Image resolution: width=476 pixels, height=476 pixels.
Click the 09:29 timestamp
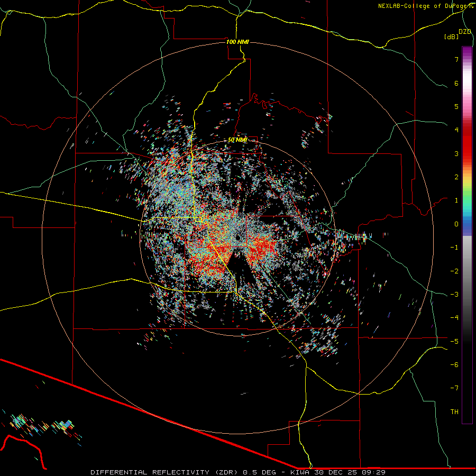click(x=373, y=472)
